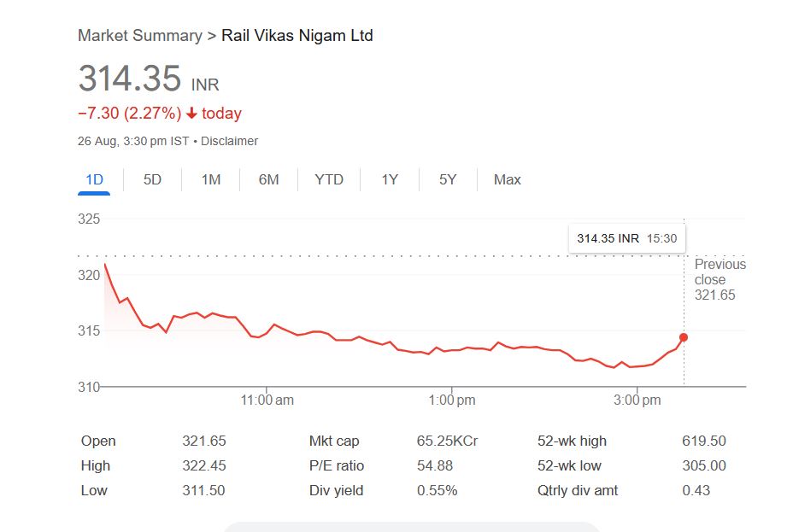This screenshot has width=787, height=532.
Task: Show the 6M price history tab
Action: (269, 179)
